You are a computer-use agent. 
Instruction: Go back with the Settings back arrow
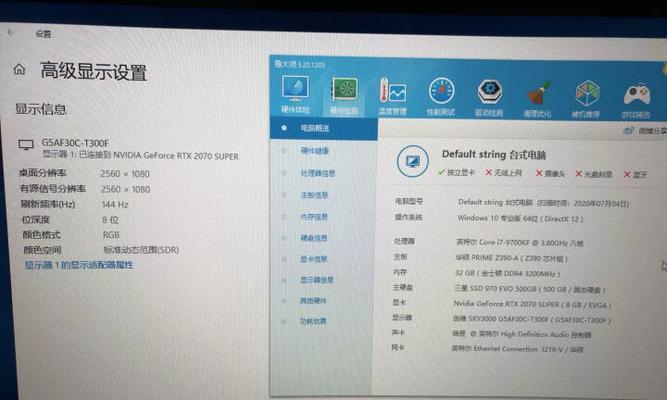pyautogui.click(x=11, y=32)
